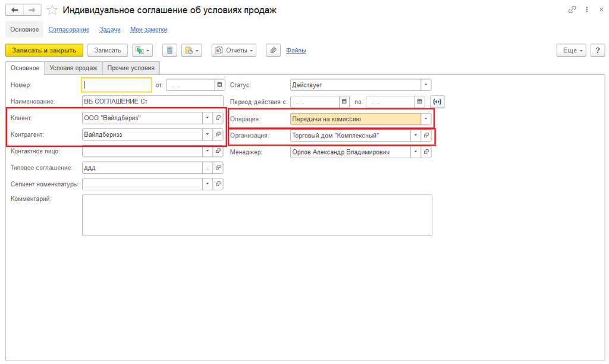This screenshot has height=364, width=609.
Task: Open the print dropdown icon
Action: click(x=192, y=51)
